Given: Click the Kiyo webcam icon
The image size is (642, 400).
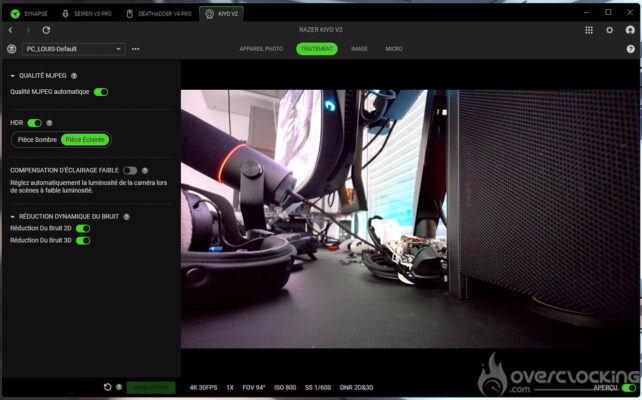Looking at the screenshot, I should coord(209,14).
